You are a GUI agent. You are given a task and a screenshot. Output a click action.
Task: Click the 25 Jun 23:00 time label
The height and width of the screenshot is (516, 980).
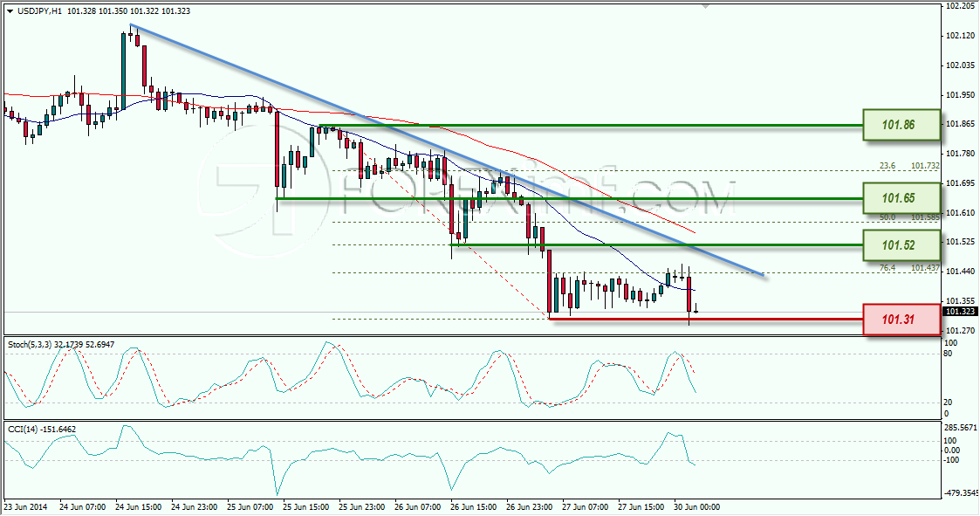click(x=362, y=506)
